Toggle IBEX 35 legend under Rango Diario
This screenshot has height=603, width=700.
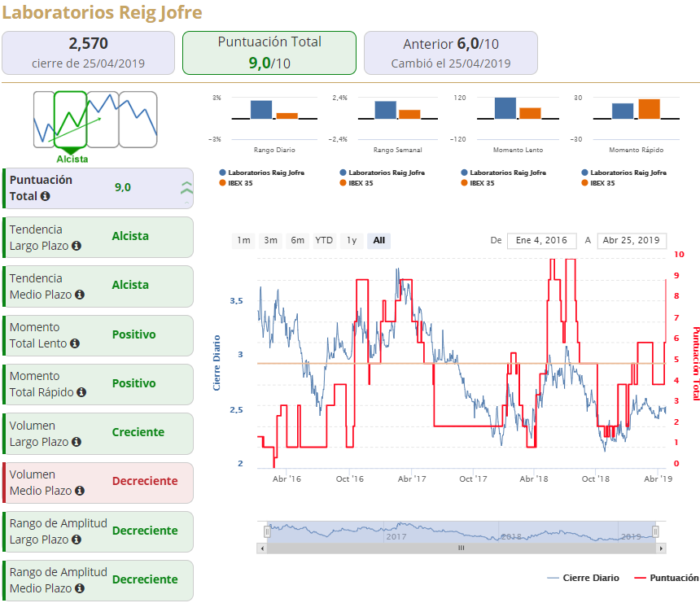tap(236, 183)
